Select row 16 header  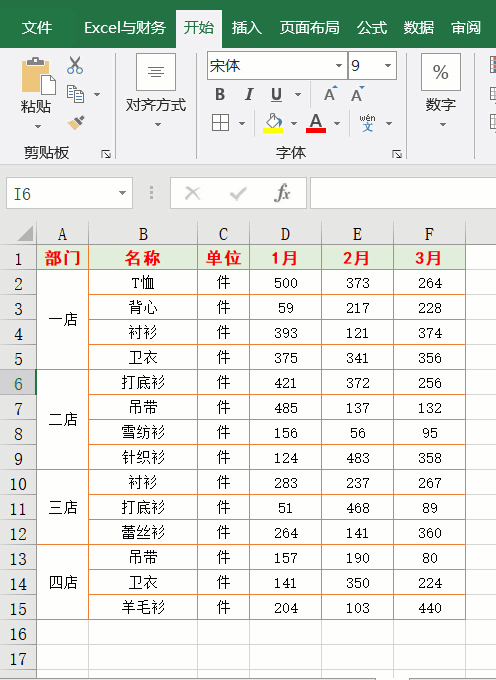point(18,634)
